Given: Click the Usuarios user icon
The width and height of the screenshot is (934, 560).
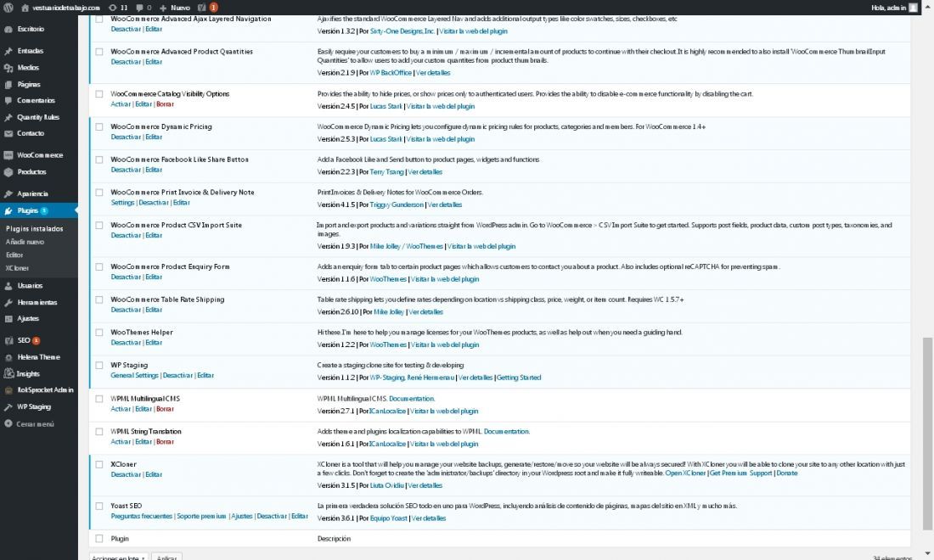Looking at the screenshot, I should (8, 286).
